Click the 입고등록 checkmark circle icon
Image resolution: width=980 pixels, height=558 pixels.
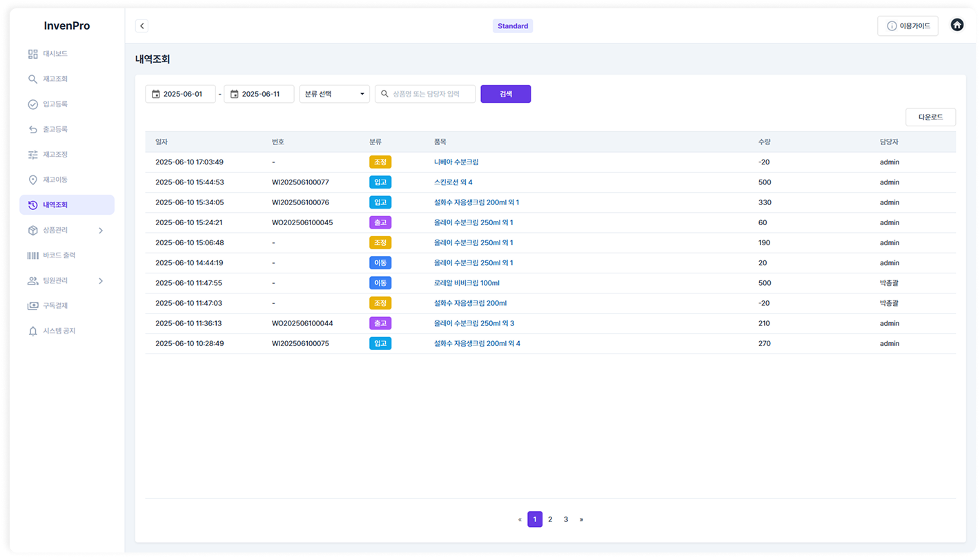click(32, 104)
